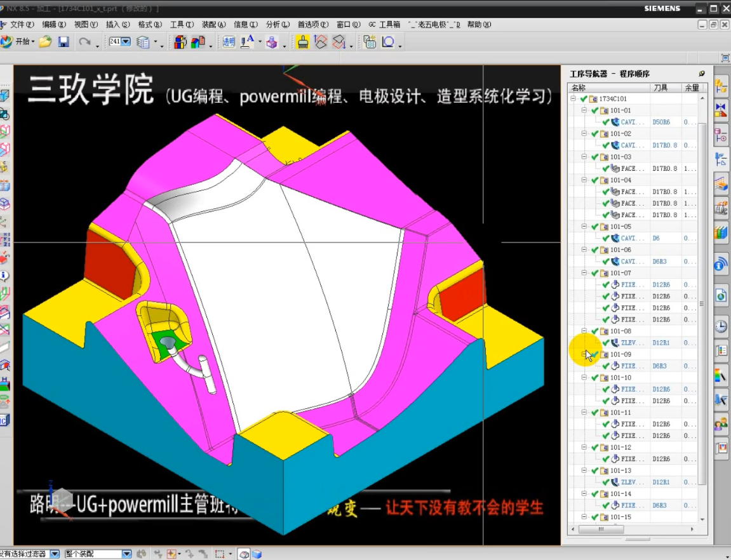Open the Reuse Library books side tab
The height and width of the screenshot is (560, 731).
721,232
